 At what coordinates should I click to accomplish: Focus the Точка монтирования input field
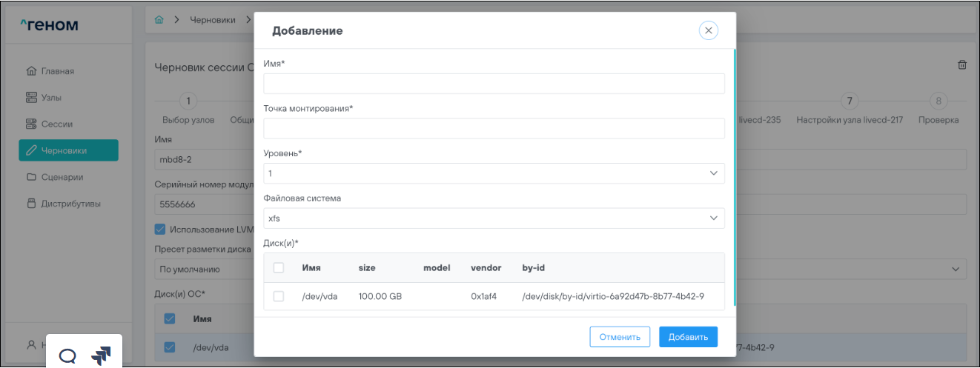tap(494, 129)
